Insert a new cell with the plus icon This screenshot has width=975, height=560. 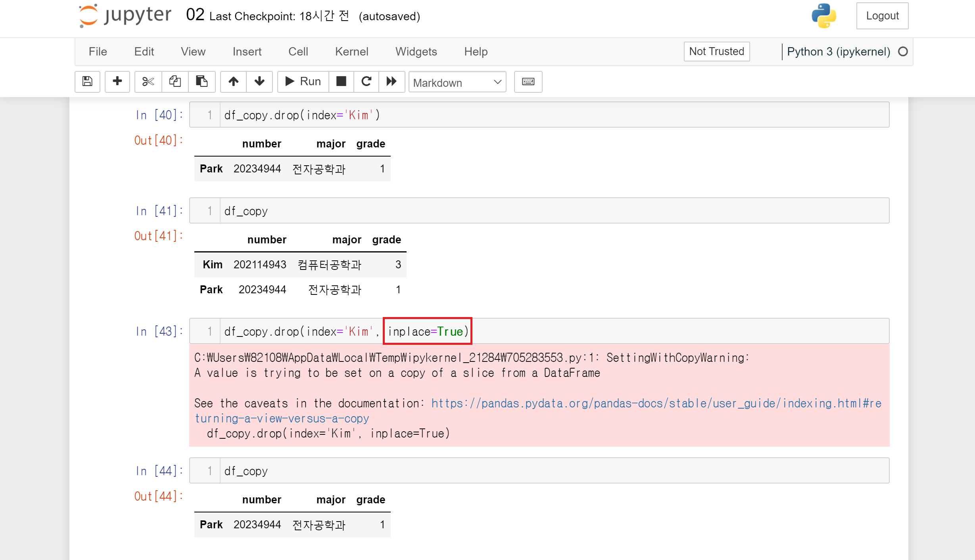point(117,82)
